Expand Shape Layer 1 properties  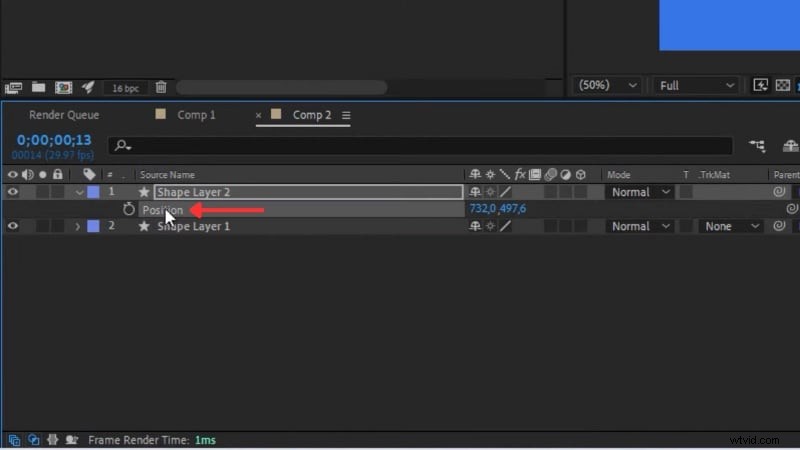tap(78, 226)
